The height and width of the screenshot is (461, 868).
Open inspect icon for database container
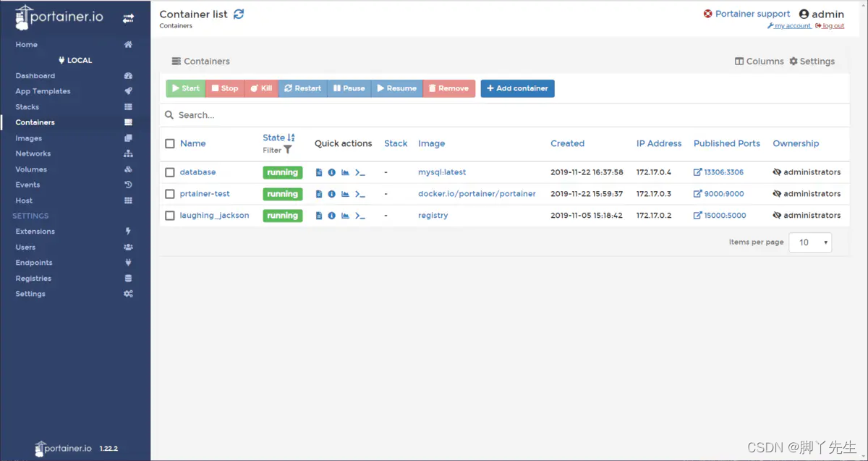pos(331,172)
